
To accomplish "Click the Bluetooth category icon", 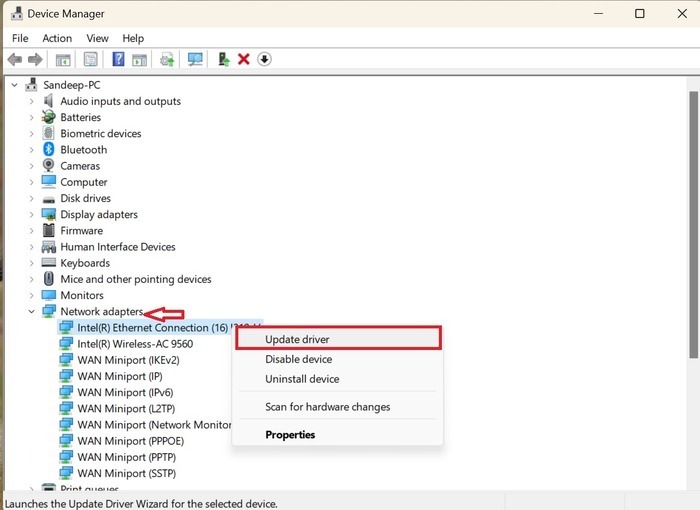I will [49, 149].
